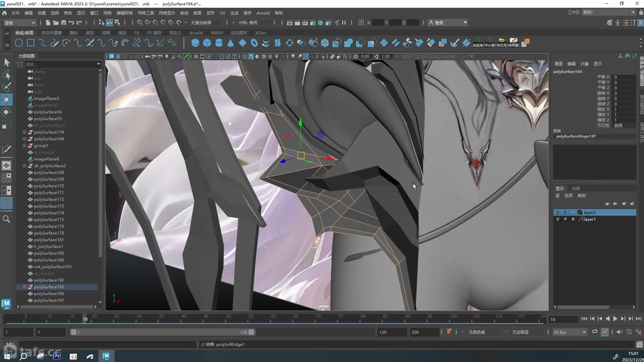This screenshot has height=362, width=644.
Task: Click the 选项 layer menu
Action: pos(569,196)
